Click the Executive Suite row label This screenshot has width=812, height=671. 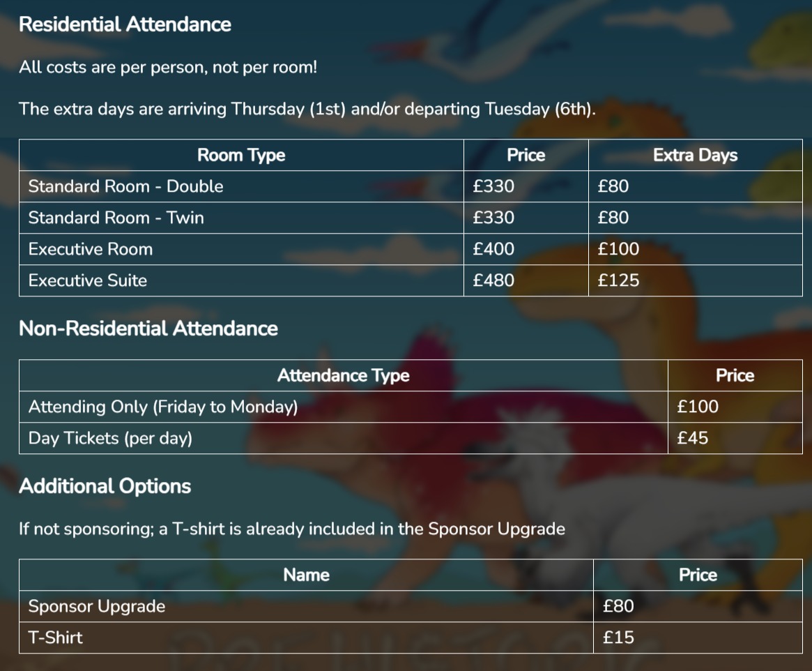87,280
